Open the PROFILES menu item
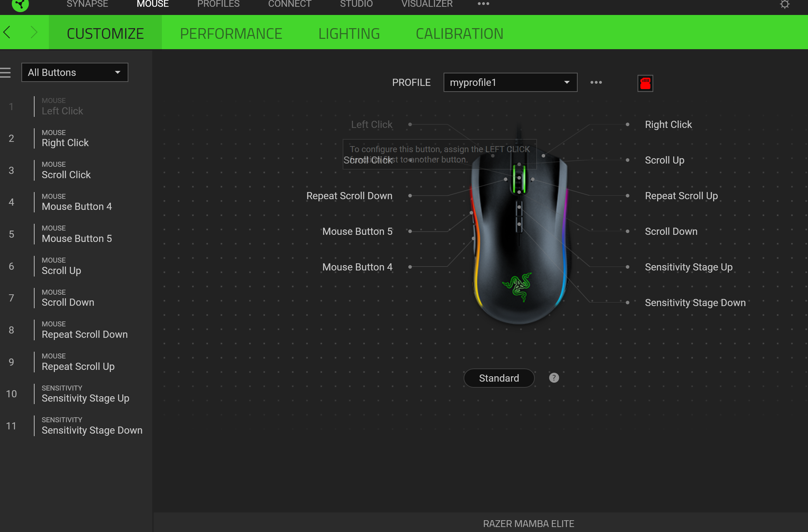808x532 pixels. pyautogui.click(x=218, y=4)
